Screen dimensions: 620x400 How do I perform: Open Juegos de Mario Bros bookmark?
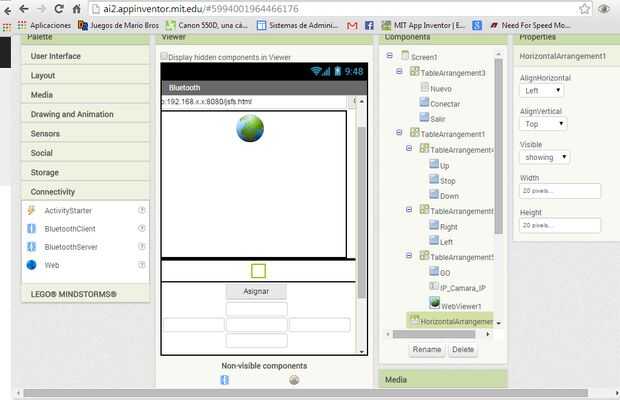pyautogui.click(x=119, y=25)
